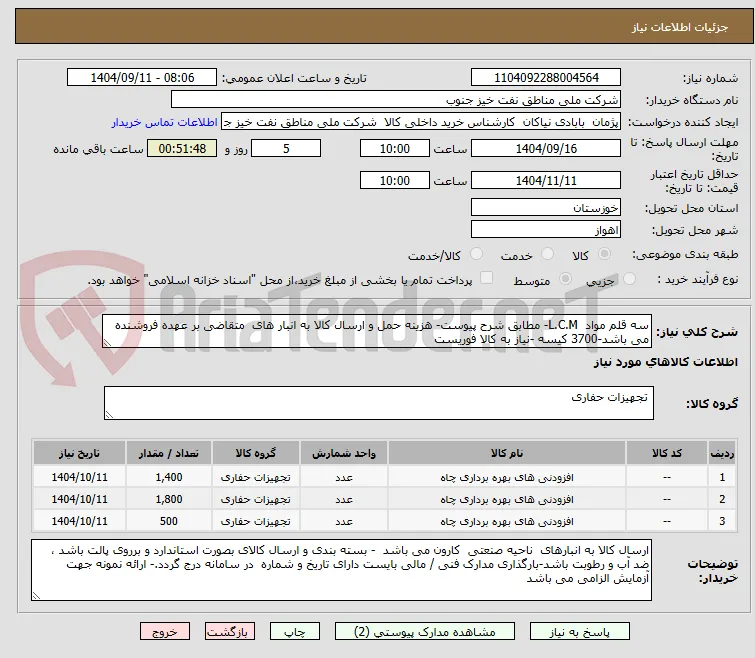Viewport: 755px width, 658px height.
Task: Select the کالا/خدمت radio button
Action: tap(476, 254)
